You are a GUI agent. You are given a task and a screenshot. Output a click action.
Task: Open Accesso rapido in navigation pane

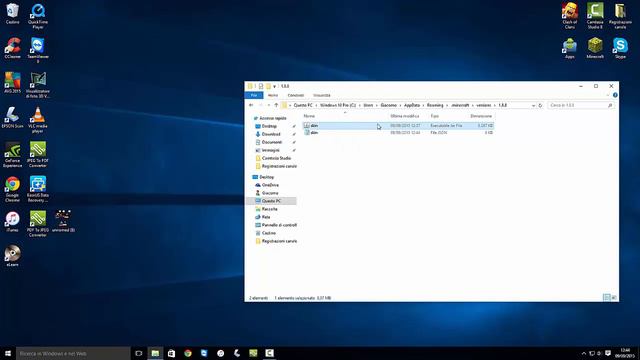[273, 118]
